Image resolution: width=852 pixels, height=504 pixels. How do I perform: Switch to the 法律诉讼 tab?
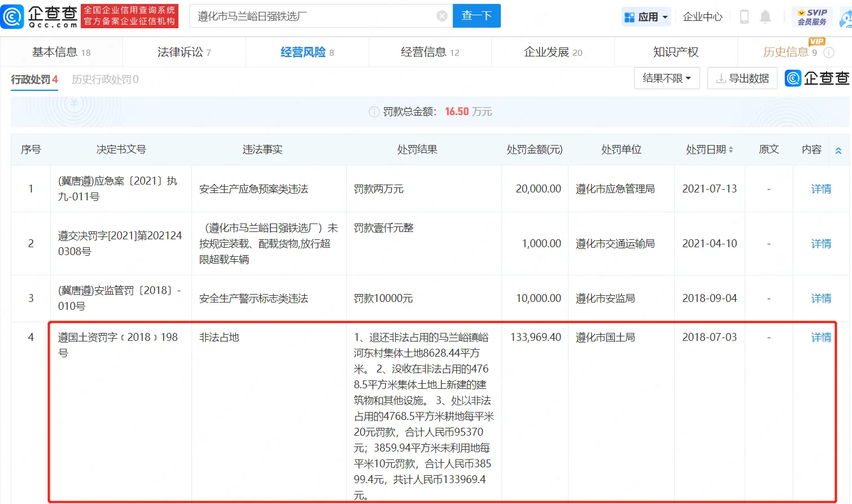(x=184, y=52)
